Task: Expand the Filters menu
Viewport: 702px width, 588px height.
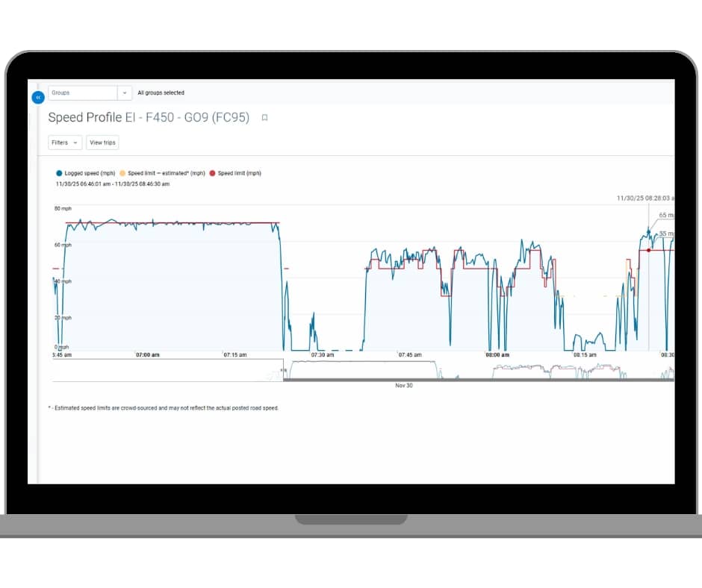Action: 63,143
